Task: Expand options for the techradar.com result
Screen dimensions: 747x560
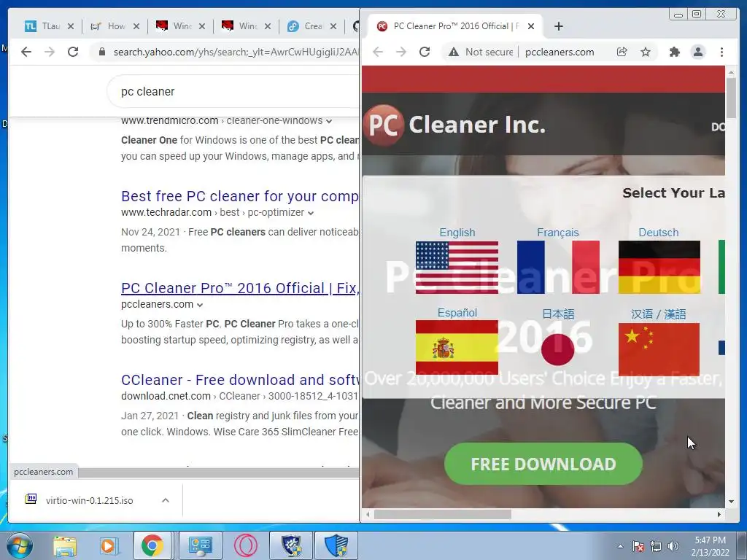Action: tap(311, 213)
